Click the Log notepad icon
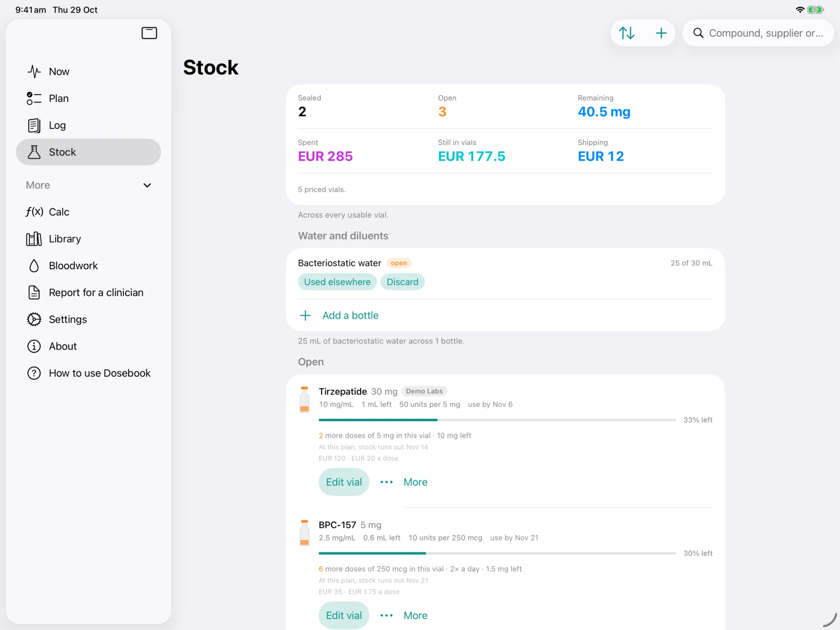Viewport: 840px width, 630px height. pos(34,125)
